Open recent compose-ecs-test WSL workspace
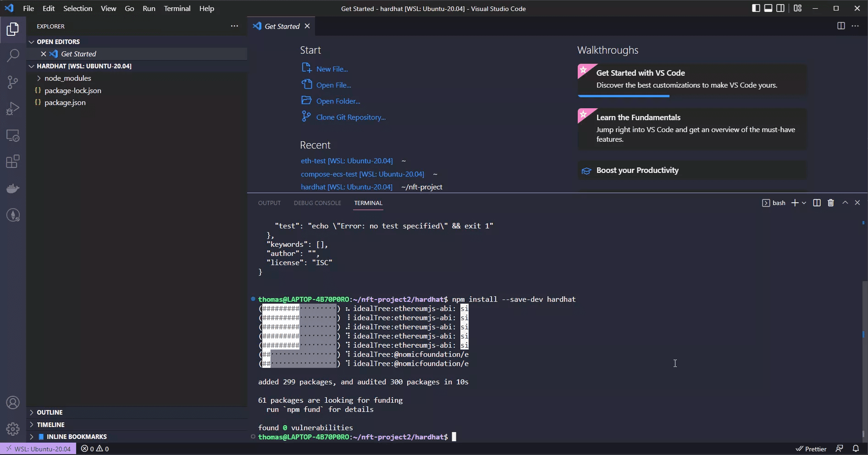This screenshot has width=868, height=455. coord(362,174)
